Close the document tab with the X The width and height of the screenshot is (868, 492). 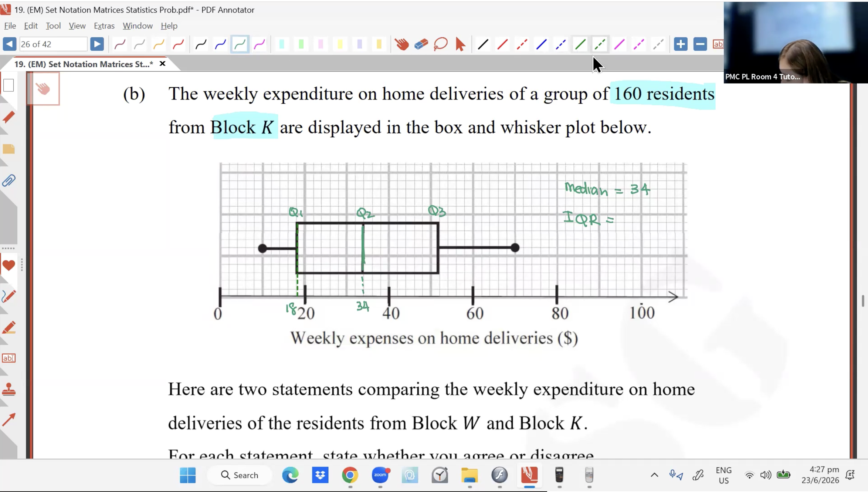(x=162, y=64)
